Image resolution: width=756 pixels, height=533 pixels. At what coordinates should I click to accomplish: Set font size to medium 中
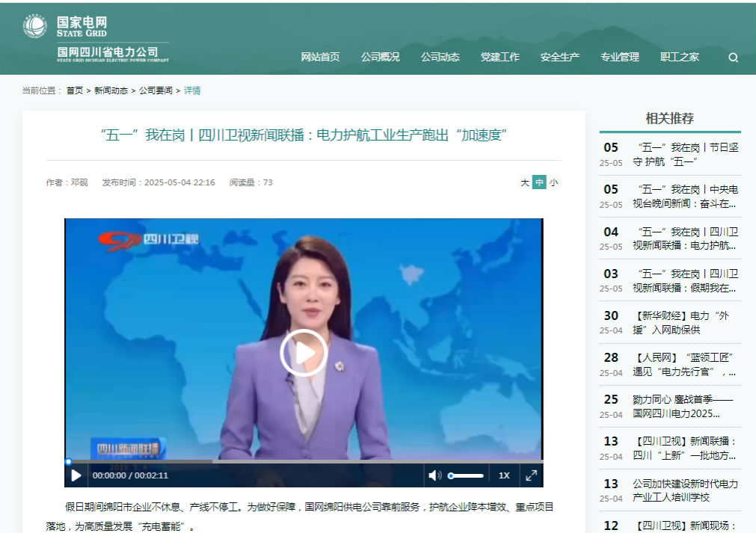click(x=539, y=182)
